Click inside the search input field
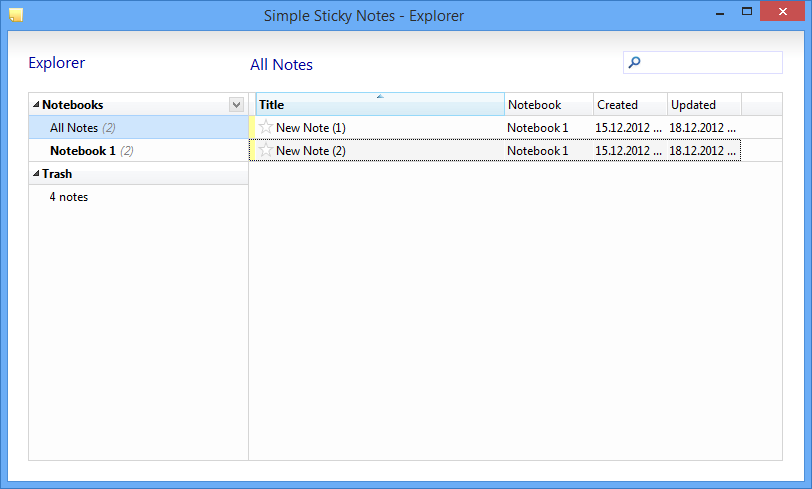The height and width of the screenshot is (489, 812). pos(703,63)
